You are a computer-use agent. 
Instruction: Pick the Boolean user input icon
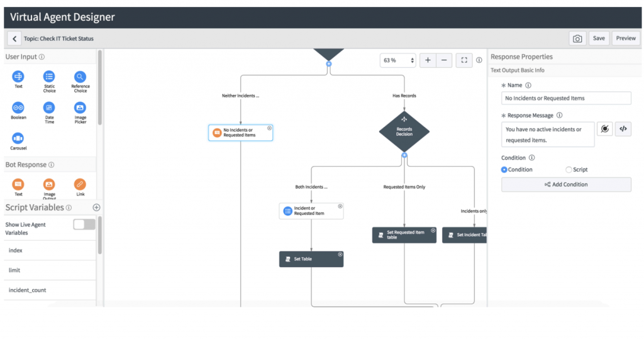18,108
